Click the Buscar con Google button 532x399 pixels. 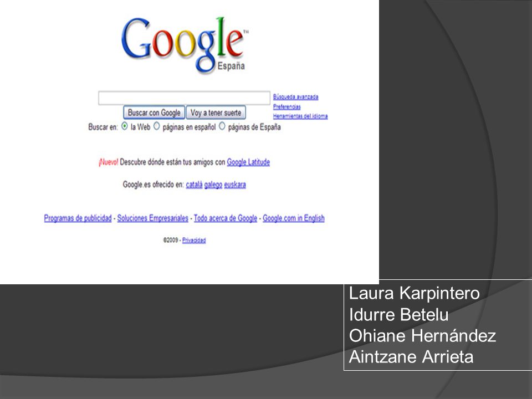click(x=154, y=112)
